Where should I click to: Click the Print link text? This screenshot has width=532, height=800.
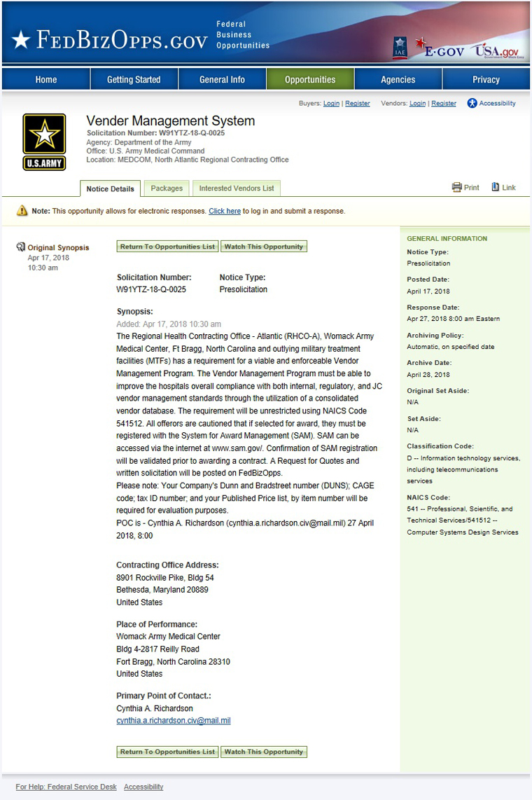pos(471,188)
